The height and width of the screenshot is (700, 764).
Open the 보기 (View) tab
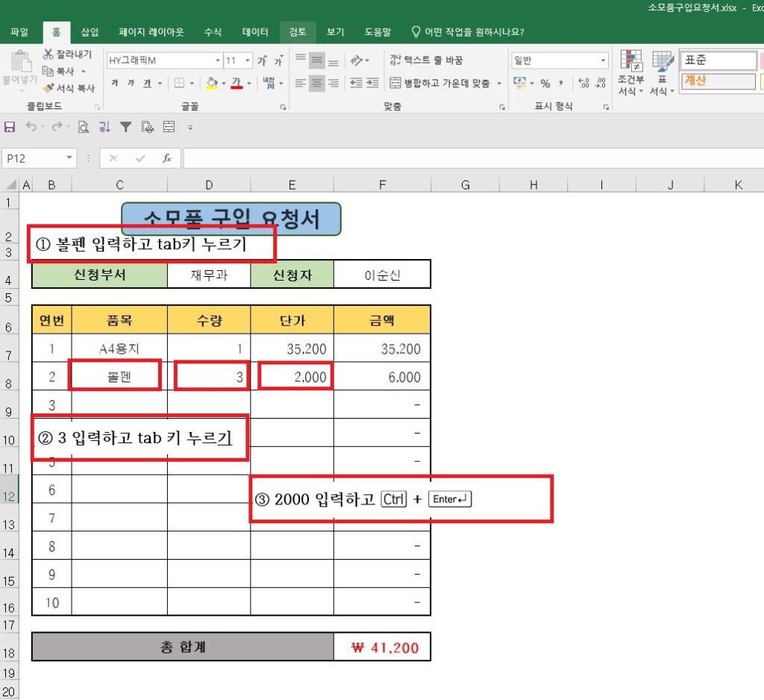point(335,32)
